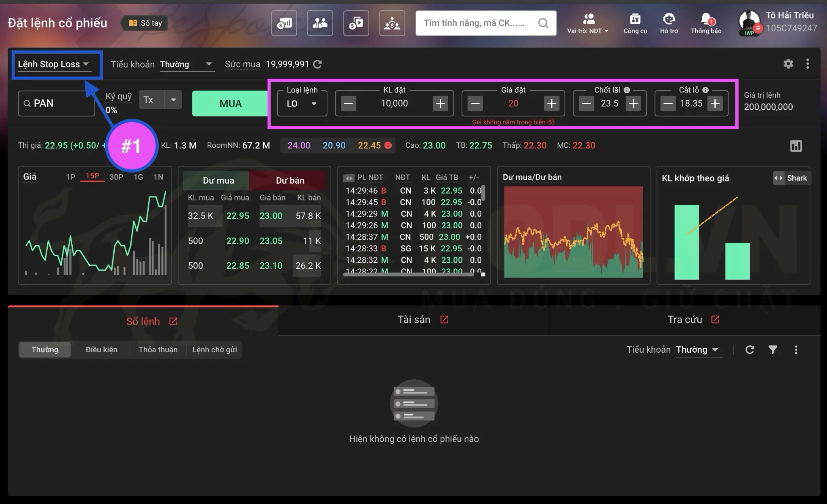Click filter icon in order book
Image resolution: width=827 pixels, height=504 pixels.
tap(772, 349)
